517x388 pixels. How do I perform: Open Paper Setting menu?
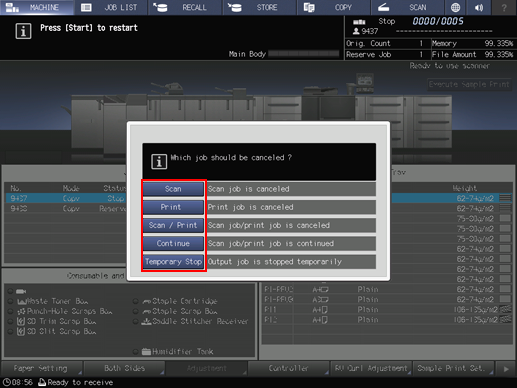pyautogui.click(x=41, y=368)
